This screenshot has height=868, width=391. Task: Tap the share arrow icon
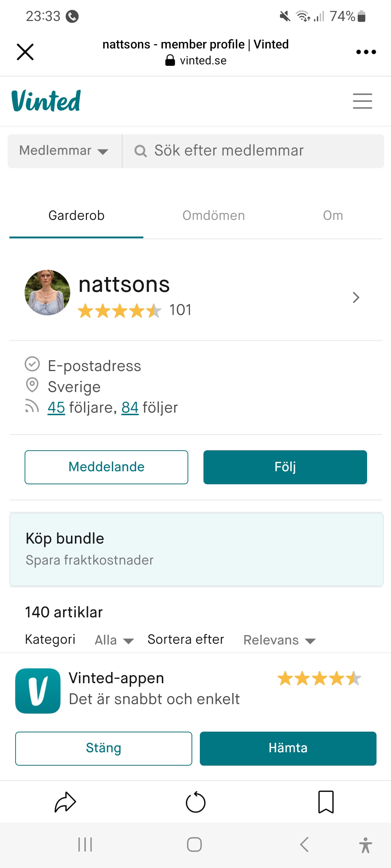(x=65, y=802)
